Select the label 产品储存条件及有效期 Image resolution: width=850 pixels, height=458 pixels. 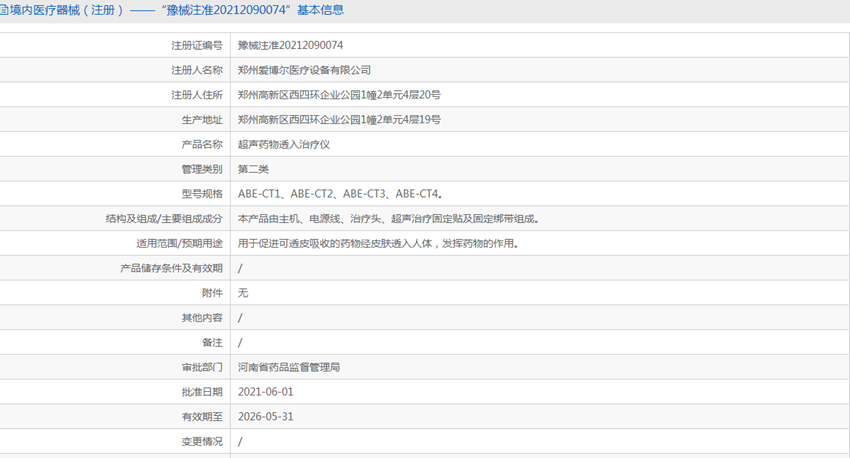[171, 268]
